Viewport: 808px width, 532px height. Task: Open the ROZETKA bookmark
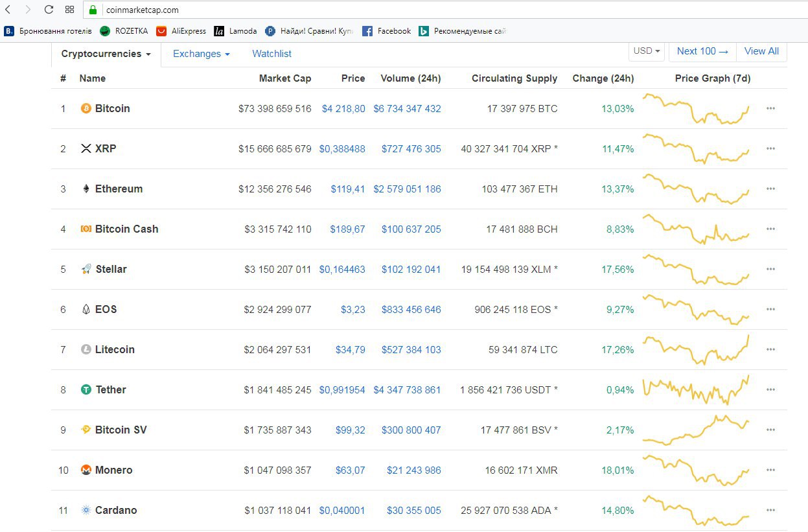point(124,30)
